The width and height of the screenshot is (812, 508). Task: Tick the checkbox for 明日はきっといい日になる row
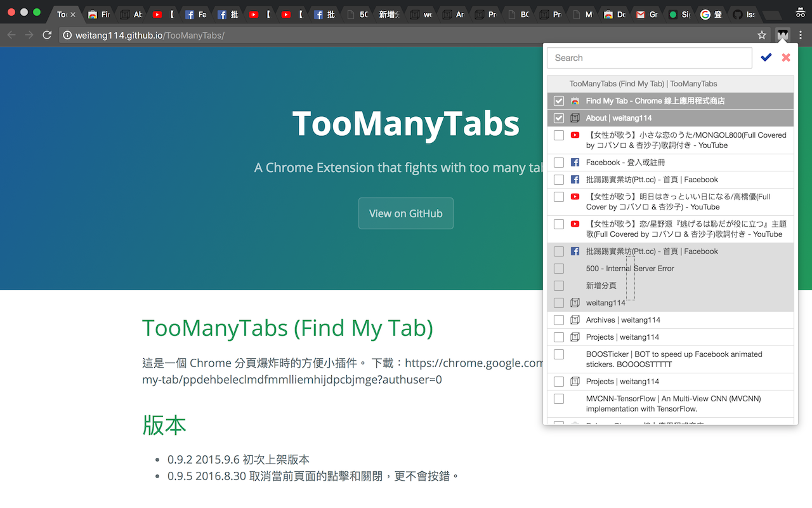click(x=559, y=197)
